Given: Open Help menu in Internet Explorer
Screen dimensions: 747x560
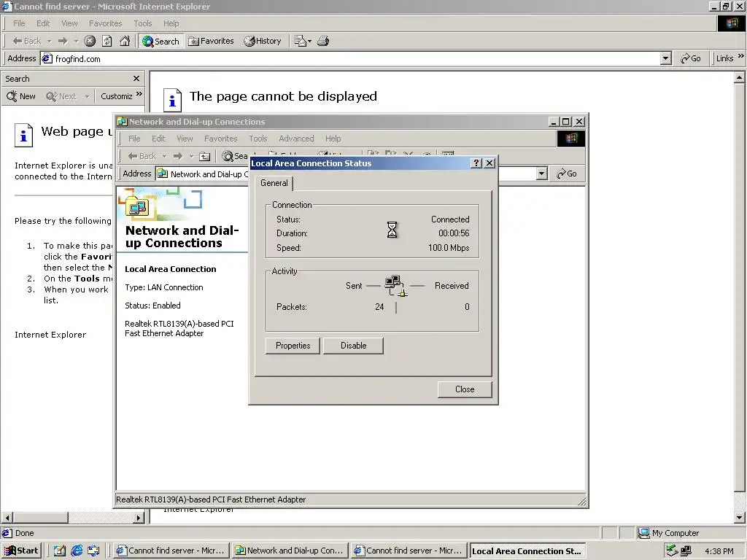Looking at the screenshot, I should click(x=171, y=23).
